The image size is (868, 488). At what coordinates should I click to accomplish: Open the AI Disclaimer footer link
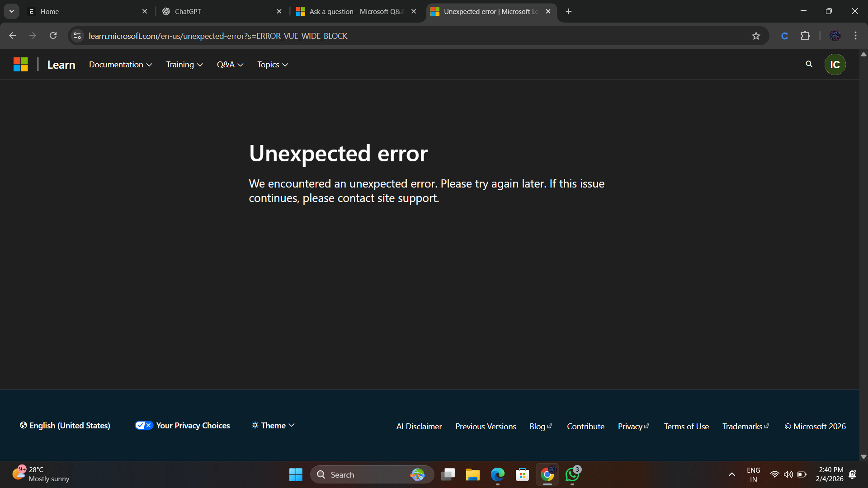(x=419, y=427)
